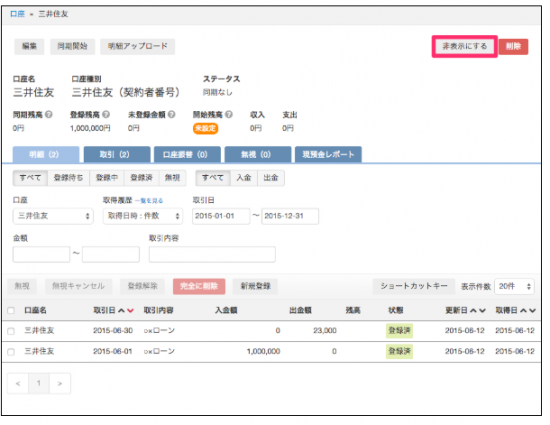Screen dimensions: 550x425
Task: Click help icon beside 開始残高
Action: coord(229,114)
